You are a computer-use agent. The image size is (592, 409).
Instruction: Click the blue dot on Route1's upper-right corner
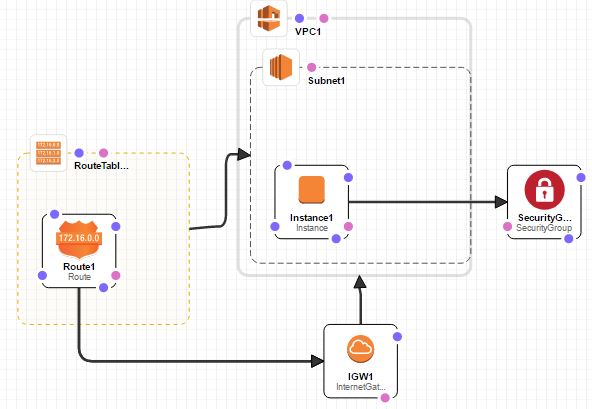116,226
